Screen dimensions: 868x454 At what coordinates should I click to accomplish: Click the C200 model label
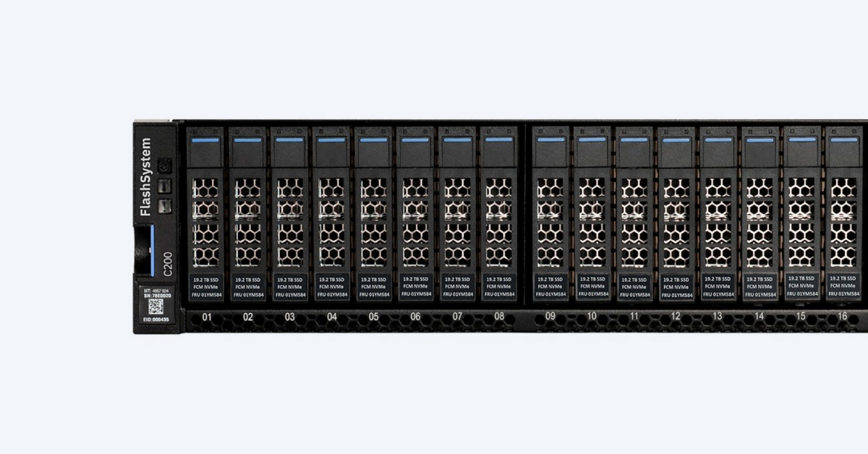pos(167,264)
